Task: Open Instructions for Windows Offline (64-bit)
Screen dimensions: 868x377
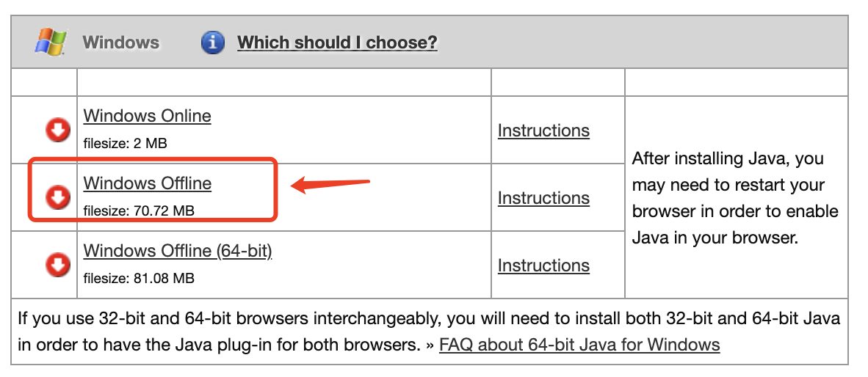Action: tap(543, 266)
